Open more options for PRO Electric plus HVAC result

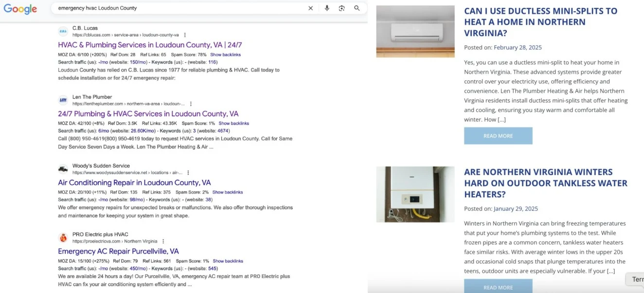pyautogui.click(x=163, y=241)
